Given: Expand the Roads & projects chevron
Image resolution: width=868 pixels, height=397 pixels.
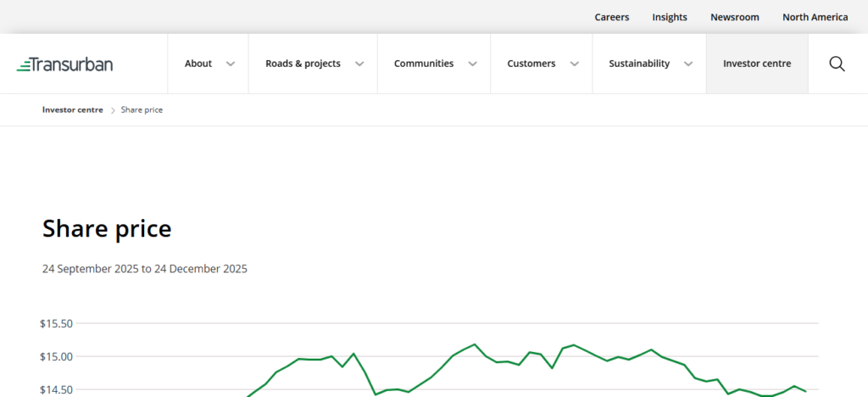Looking at the screenshot, I should pos(359,64).
